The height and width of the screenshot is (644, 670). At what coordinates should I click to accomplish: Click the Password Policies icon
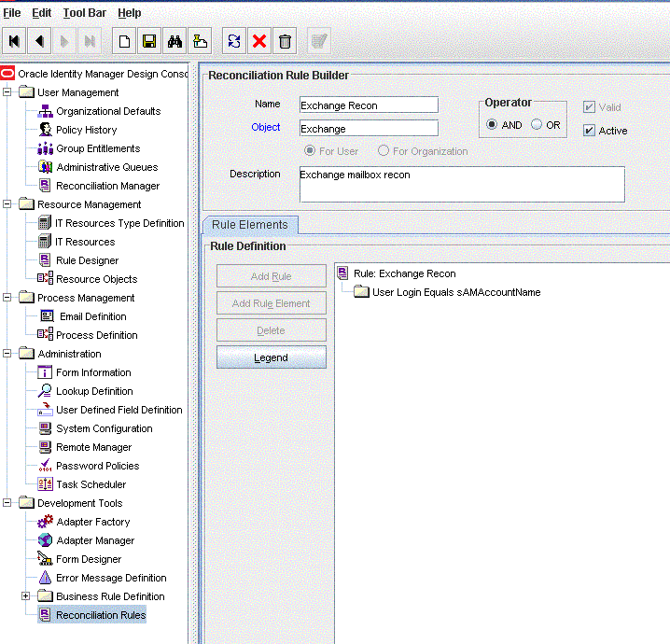click(46, 466)
